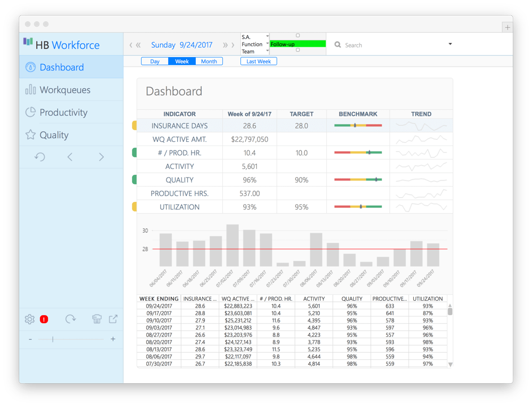
Task: Click the Workqueues bar chart icon
Action: click(30, 89)
